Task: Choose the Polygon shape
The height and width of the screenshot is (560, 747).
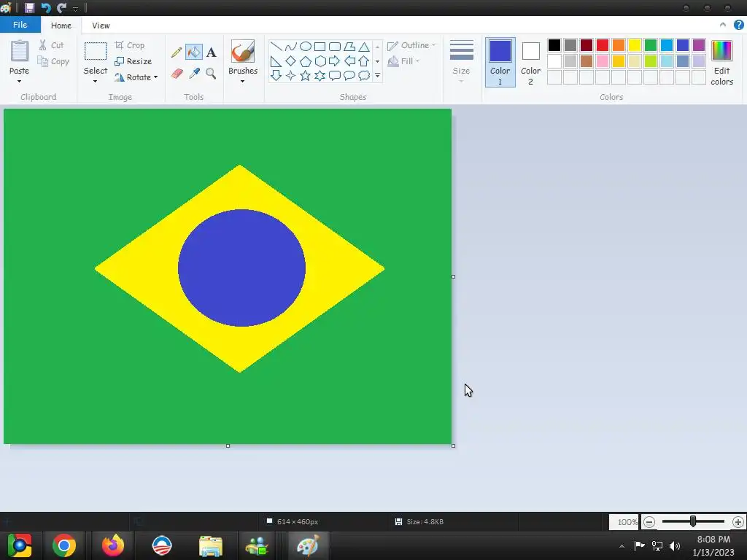Action: [349, 46]
